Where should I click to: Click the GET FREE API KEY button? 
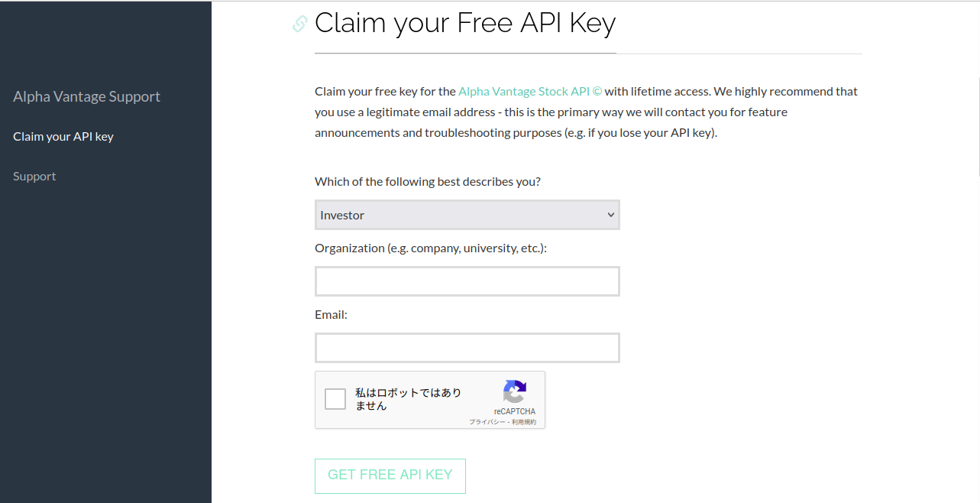pos(390,475)
